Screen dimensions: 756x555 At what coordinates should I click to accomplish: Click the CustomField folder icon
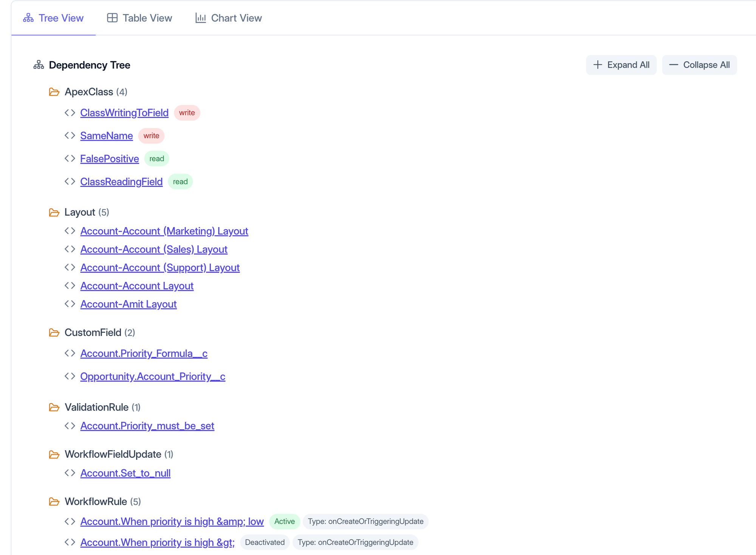[x=54, y=333]
